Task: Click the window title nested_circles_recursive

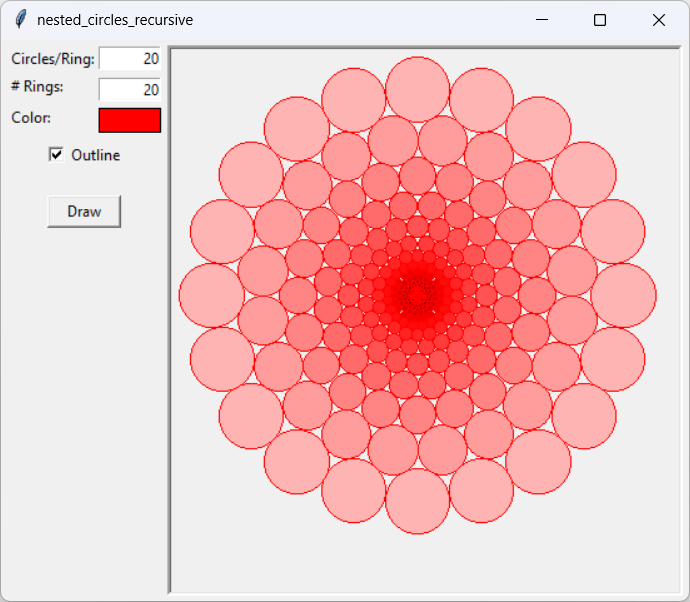Action: [115, 20]
